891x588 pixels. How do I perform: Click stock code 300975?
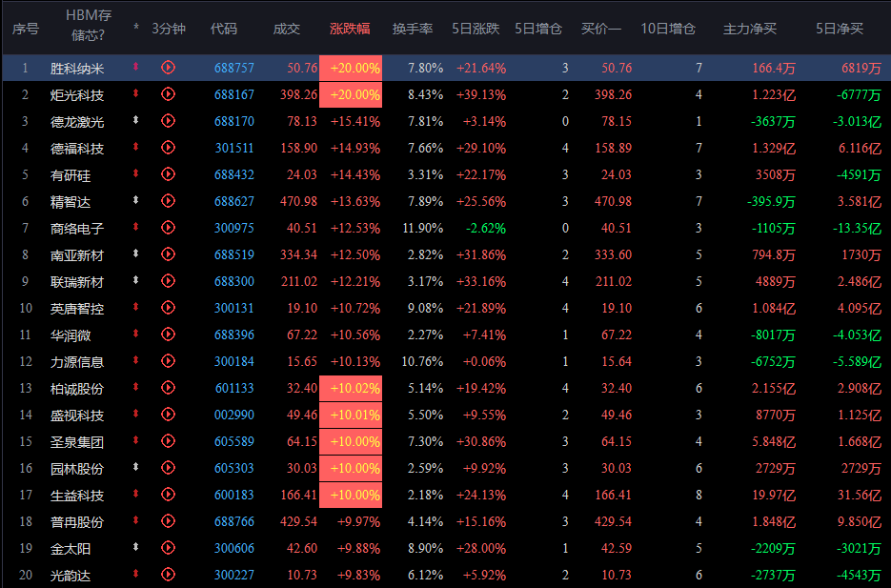point(234,229)
